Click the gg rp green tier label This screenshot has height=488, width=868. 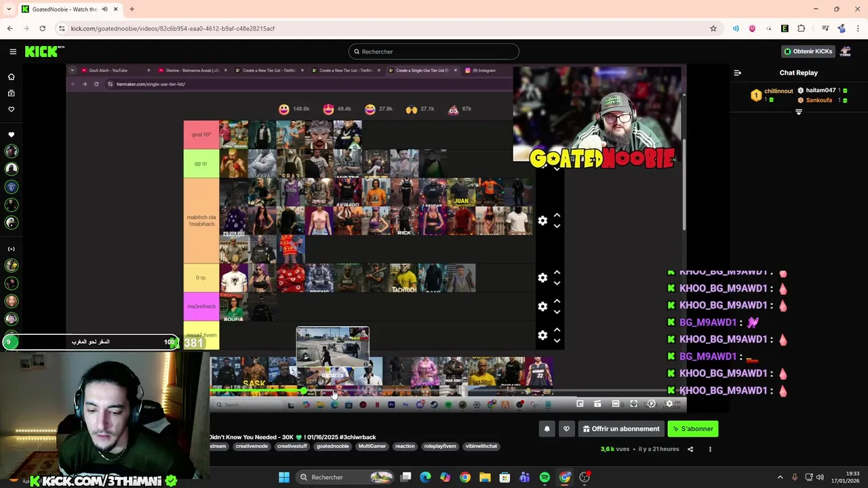pyautogui.click(x=201, y=163)
